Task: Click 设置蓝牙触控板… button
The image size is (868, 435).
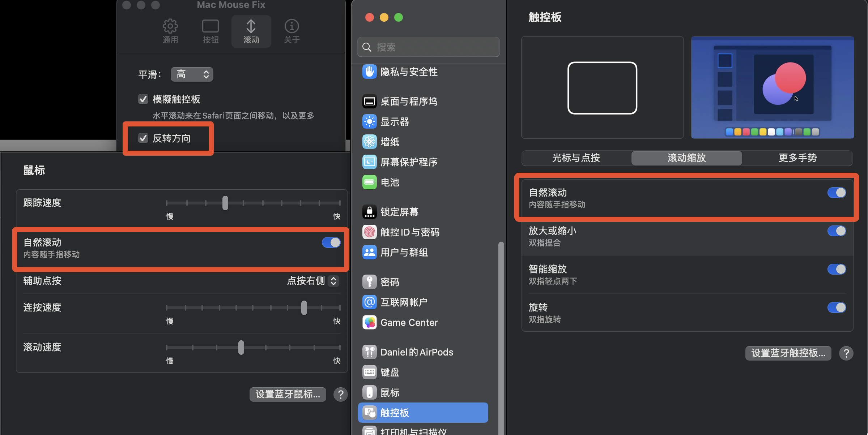Action: tap(788, 353)
